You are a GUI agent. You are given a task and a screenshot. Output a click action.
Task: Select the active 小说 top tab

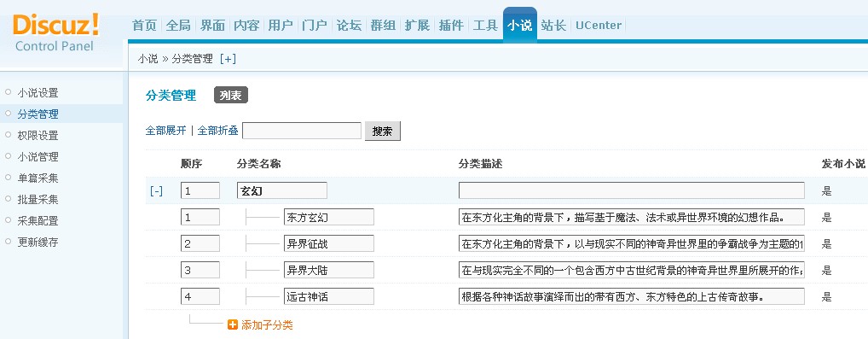pyautogui.click(x=520, y=25)
